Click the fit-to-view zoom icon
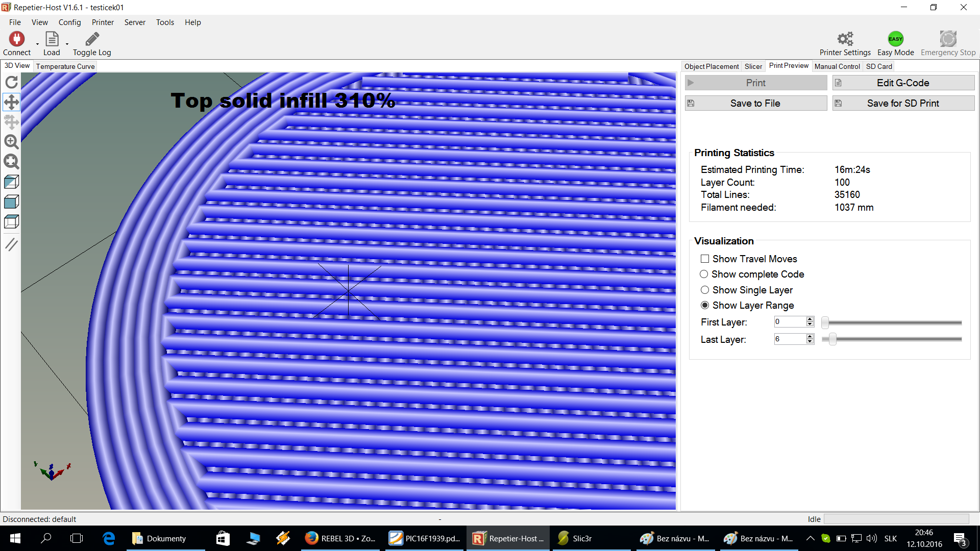This screenshot has width=980, height=551. pos(11,162)
